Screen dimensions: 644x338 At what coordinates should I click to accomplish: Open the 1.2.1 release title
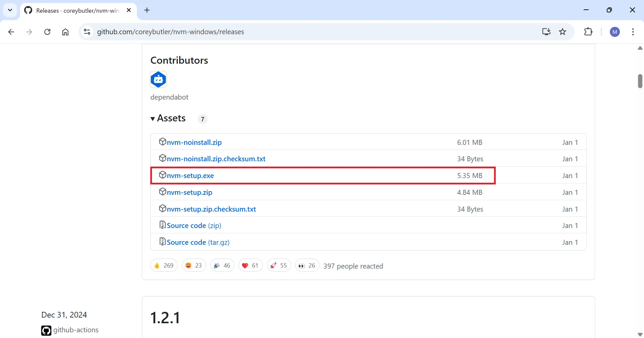pos(165,318)
